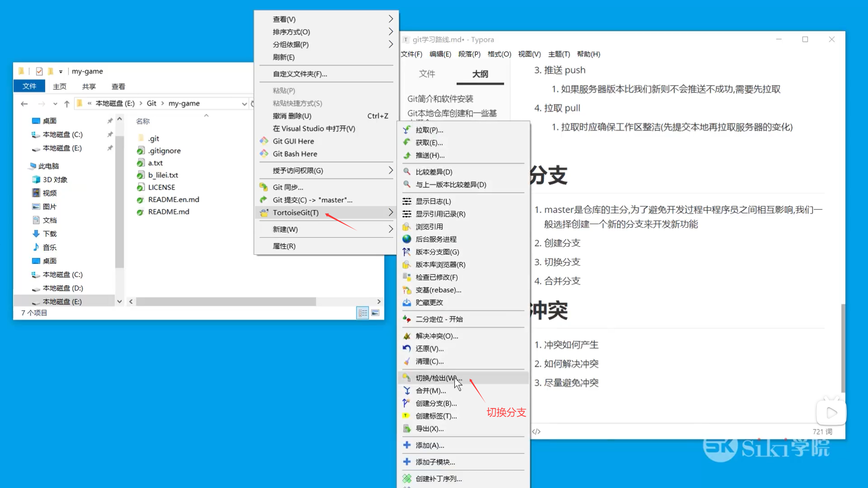The height and width of the screenshot is (488, 868).
Task: Switch Explorer to large icons view
Action: pyautogui.click(x=376, y=312)
